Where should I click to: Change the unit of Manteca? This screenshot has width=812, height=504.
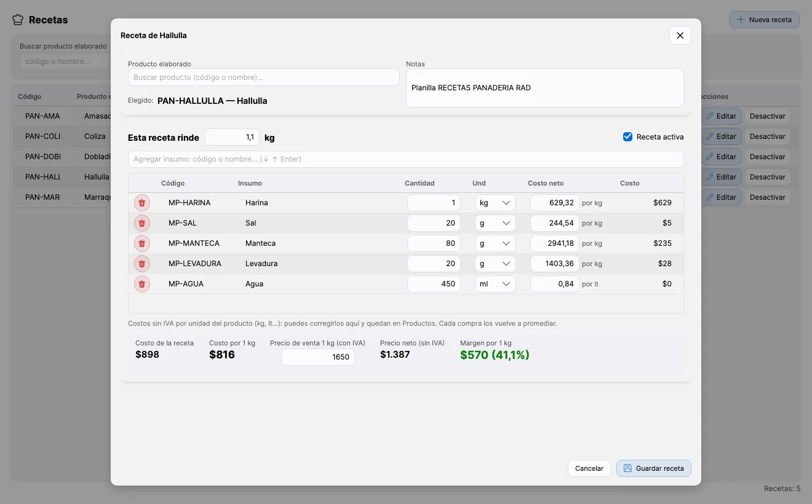click(x=495, y=243)
